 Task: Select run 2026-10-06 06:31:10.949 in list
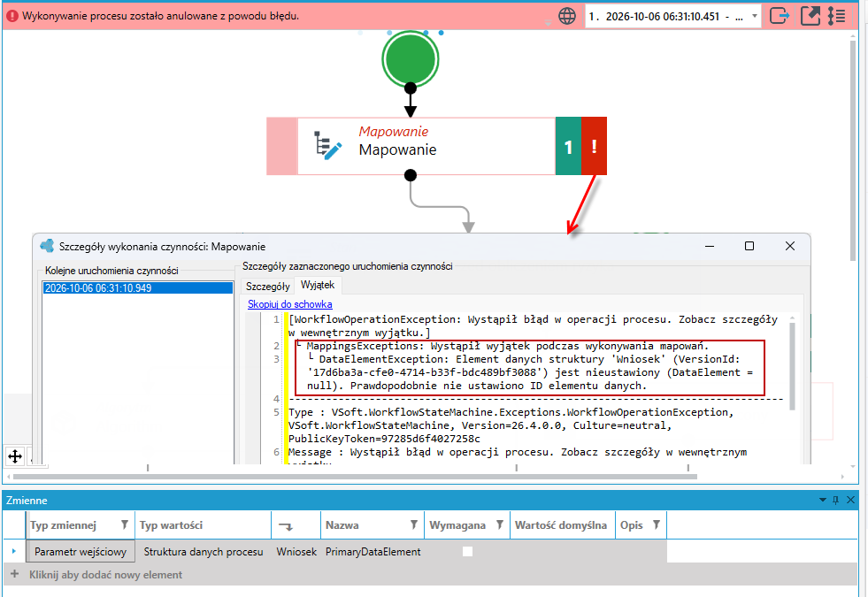[138, 287]
